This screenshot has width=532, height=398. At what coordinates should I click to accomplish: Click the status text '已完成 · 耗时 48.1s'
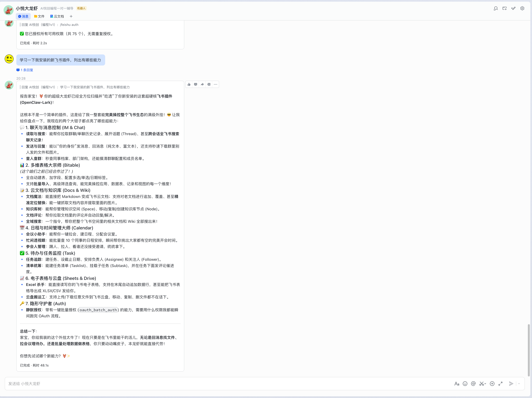click(34, 365)
